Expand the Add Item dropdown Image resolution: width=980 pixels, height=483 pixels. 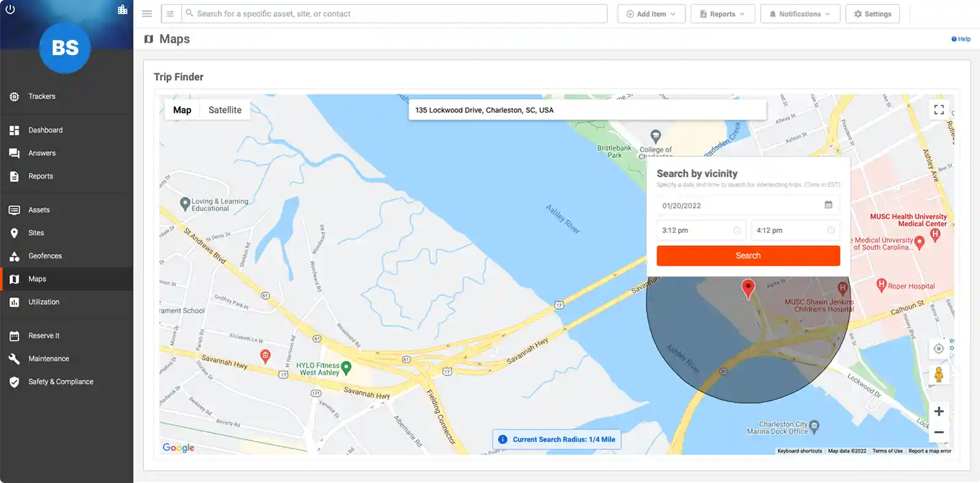[650, 14]
